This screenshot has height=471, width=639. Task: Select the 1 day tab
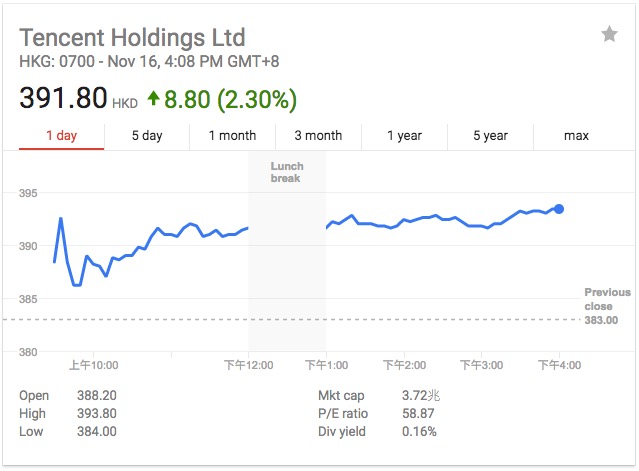[x=61, y=136]
